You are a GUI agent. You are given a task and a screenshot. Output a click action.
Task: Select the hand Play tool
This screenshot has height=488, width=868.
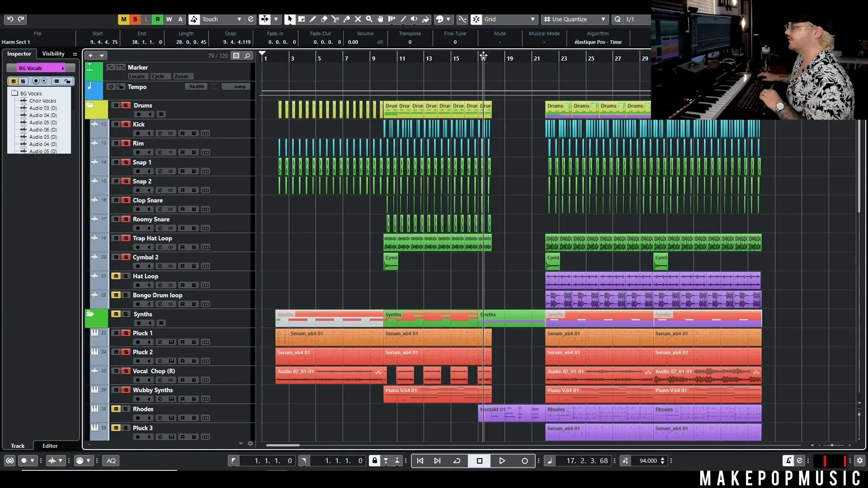click(x=381, y=19)
